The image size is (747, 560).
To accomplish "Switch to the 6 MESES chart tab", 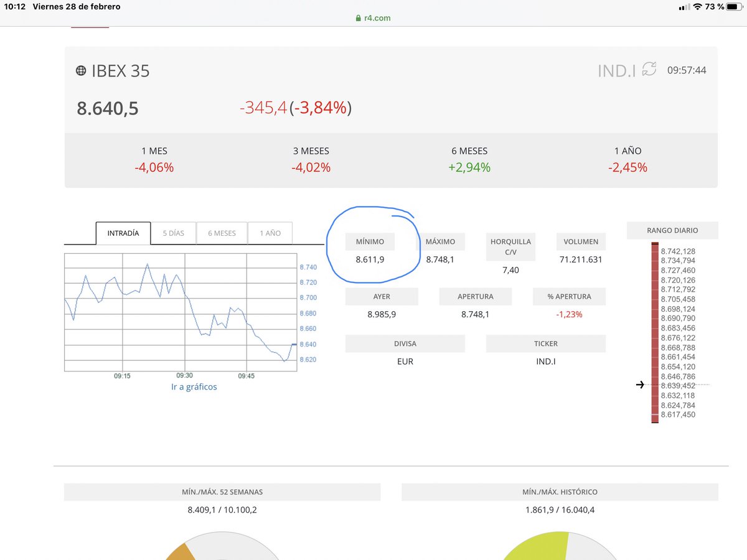I will coord(222,233).
